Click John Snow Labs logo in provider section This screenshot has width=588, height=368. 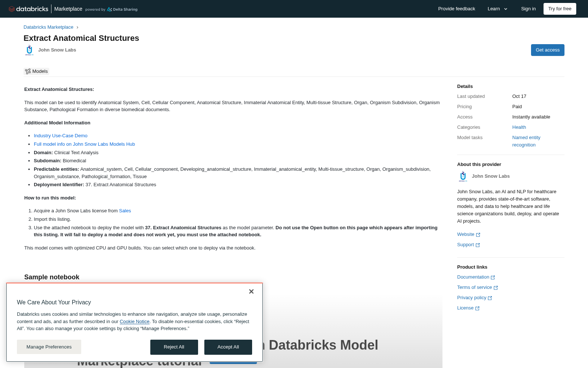[x=463, y=176]
